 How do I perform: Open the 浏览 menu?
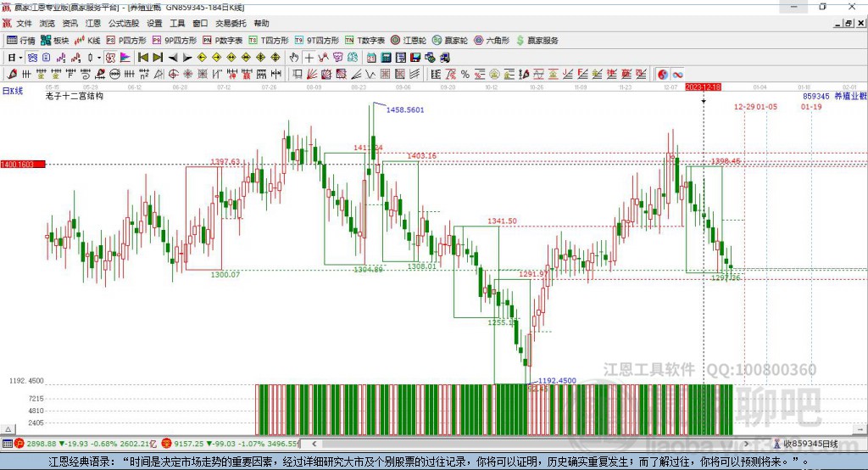pyautogui.click(x=47, y=23)
